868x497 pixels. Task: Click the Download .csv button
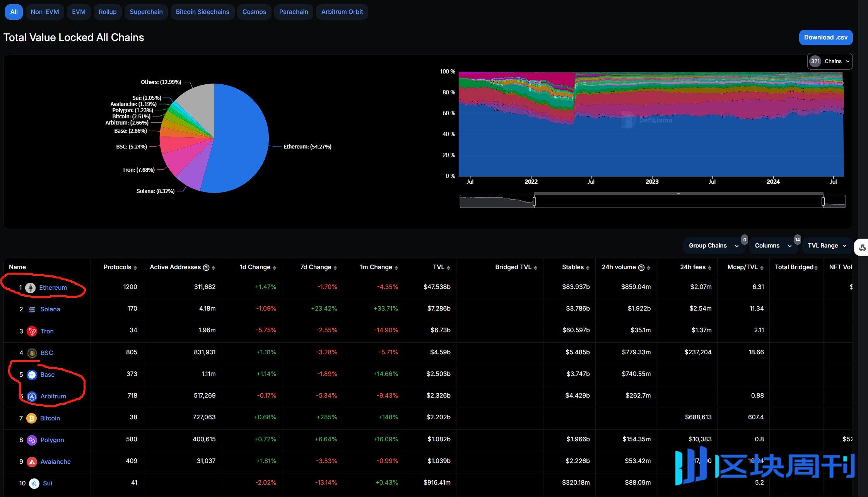click(826, 38)
